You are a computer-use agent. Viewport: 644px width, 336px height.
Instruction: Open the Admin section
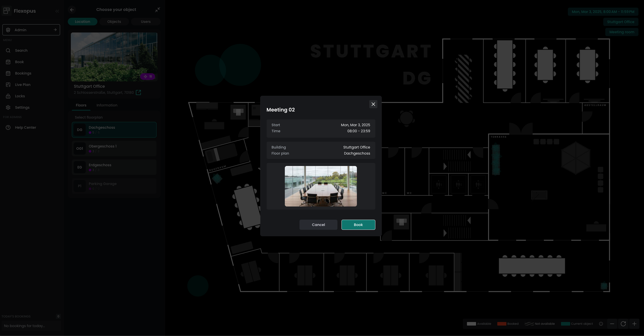tap(31, 30)
